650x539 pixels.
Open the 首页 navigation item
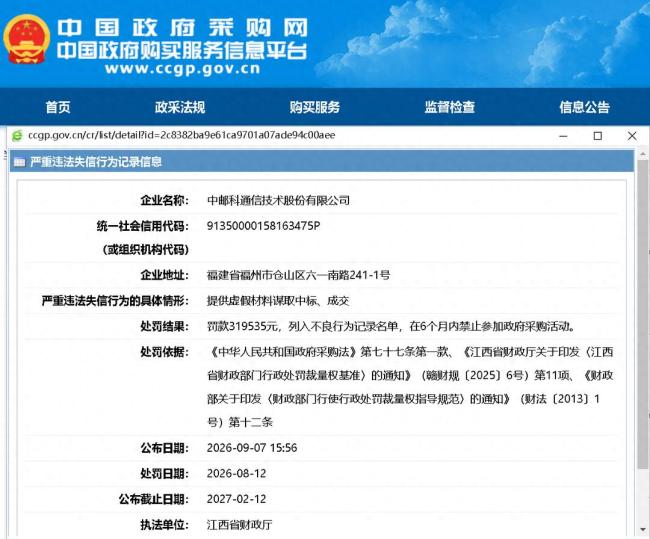[x=58, y=107]
